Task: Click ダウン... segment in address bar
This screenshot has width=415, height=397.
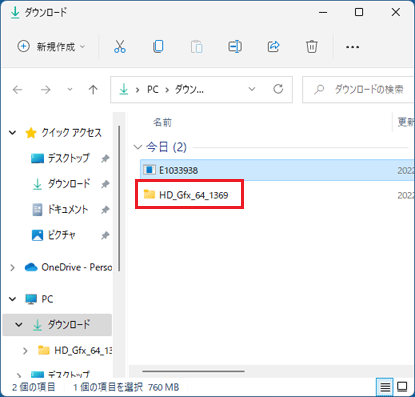Action: tap(189, 90)
